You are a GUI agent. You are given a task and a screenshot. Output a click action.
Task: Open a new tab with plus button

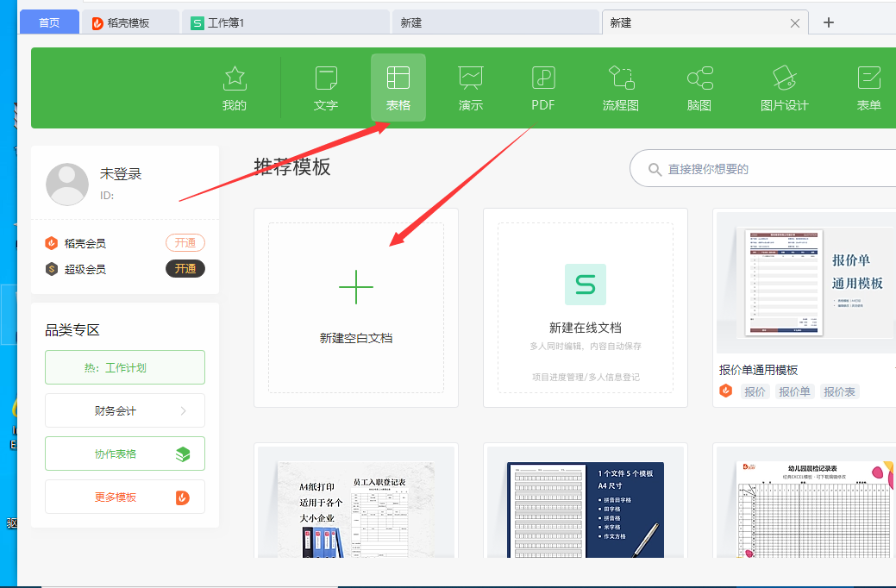(829, 23)
